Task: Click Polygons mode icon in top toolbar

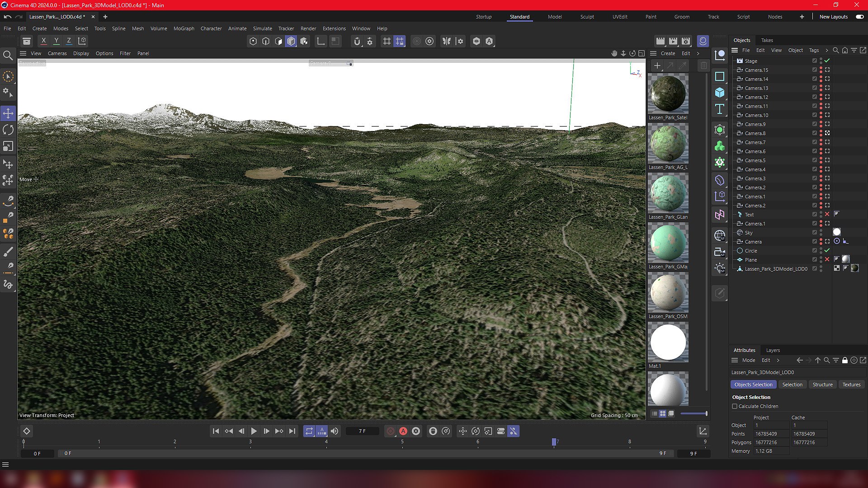Action: (x=291, y=41)
